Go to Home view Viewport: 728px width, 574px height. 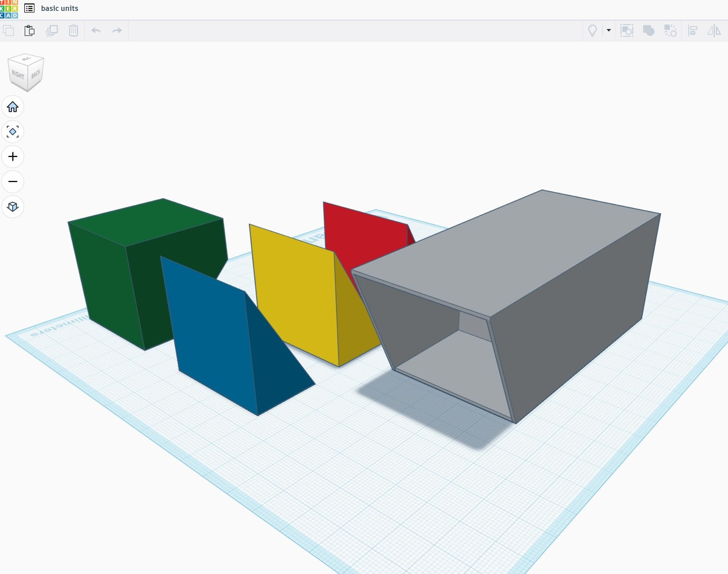coord(13,107)
